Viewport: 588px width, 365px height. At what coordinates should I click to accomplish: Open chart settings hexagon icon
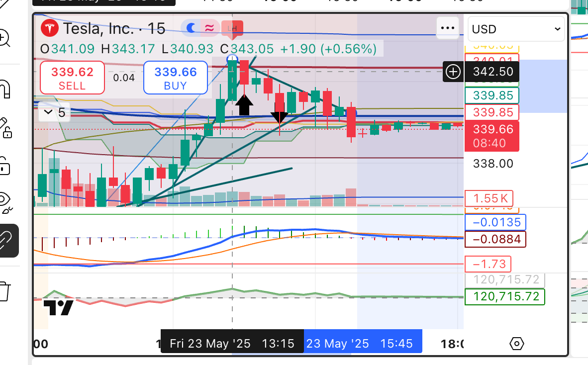(517, 343)
